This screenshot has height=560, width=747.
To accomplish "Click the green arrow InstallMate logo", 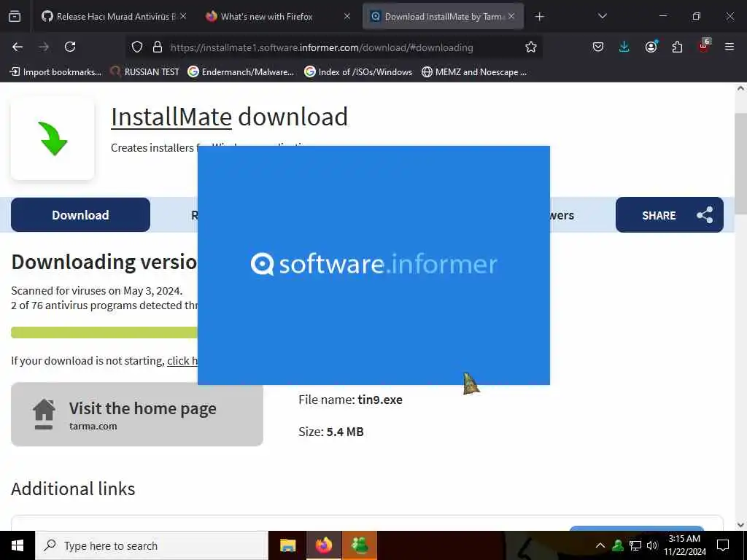I will (x=53, y=139).
